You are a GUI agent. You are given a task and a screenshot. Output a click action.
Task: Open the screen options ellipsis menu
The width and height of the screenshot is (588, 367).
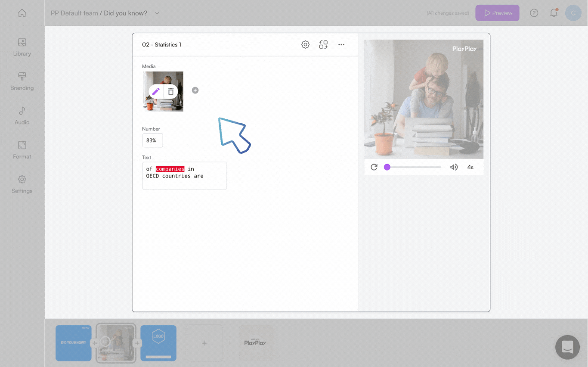point(341,44)
